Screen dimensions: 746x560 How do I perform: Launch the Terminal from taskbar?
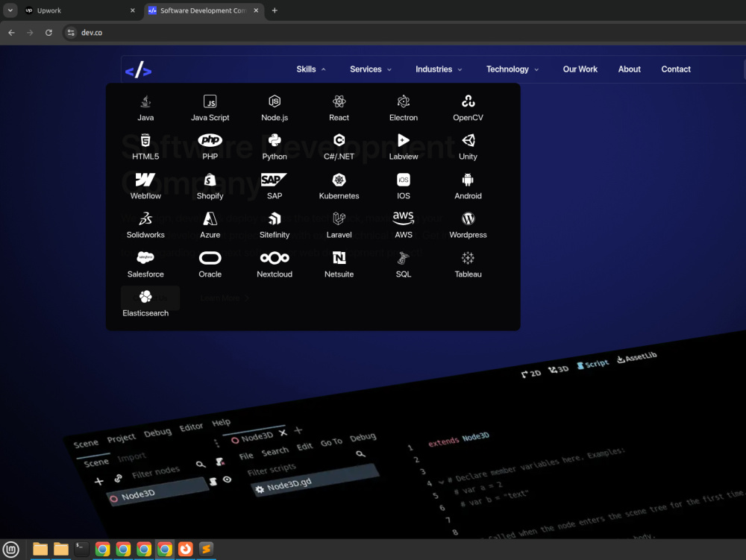(x=81, y=549)
